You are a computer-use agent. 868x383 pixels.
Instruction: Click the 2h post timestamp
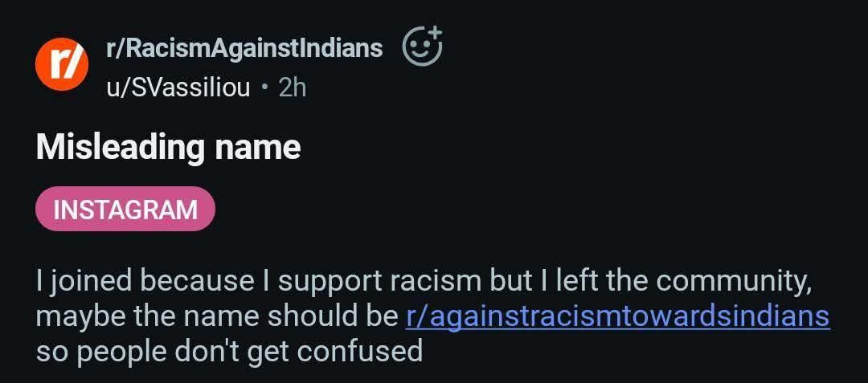click(293, 87)
